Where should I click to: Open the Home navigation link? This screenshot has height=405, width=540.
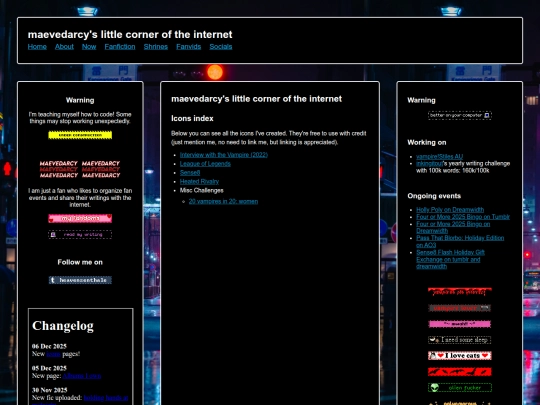[x=37, y=46]
